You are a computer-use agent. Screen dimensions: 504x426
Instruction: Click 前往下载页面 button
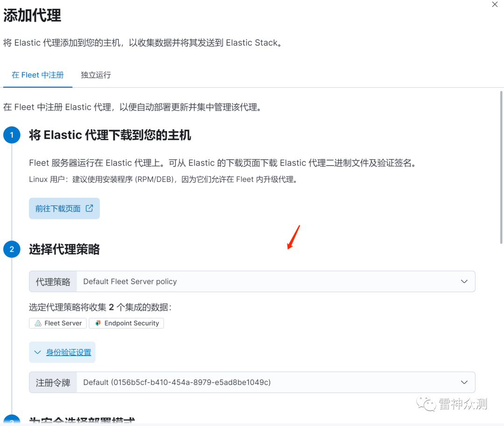64,209
